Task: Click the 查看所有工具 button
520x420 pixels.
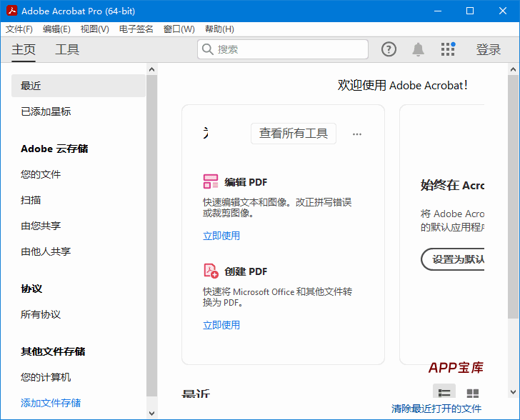Action: click(x=294, y=134)
